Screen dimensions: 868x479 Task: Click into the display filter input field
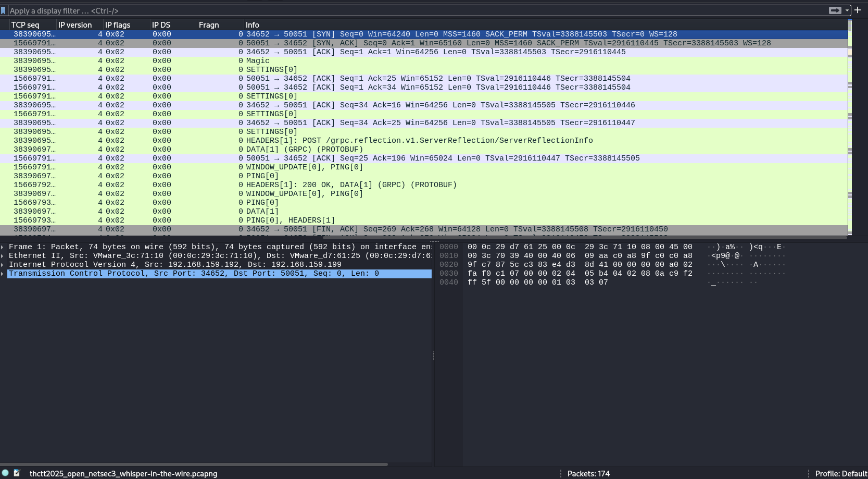click(417, 10)
